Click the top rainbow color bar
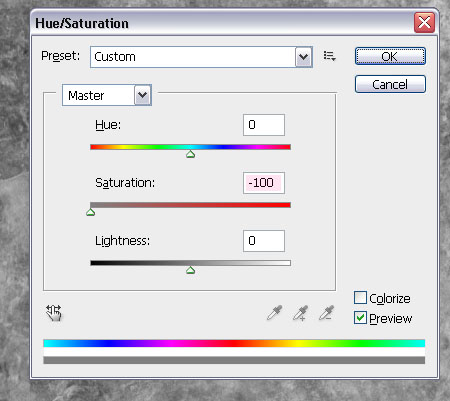The height and width of the screenshot is (401, 450). (x=234, y=343)
